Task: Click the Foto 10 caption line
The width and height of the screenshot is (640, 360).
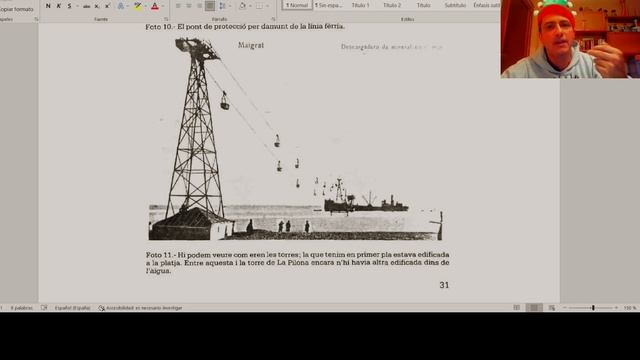Action: pos(245,27)
